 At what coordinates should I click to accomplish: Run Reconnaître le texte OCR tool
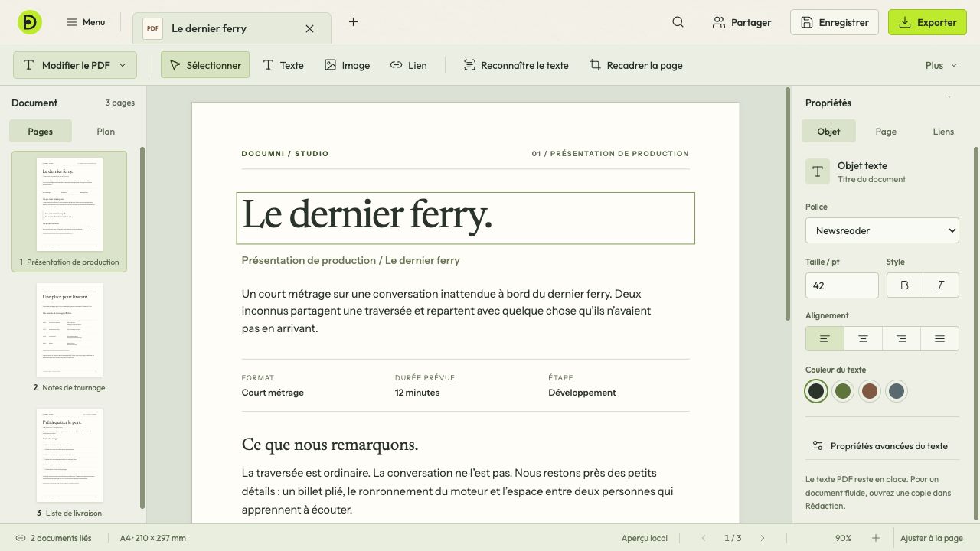point(516,65)
